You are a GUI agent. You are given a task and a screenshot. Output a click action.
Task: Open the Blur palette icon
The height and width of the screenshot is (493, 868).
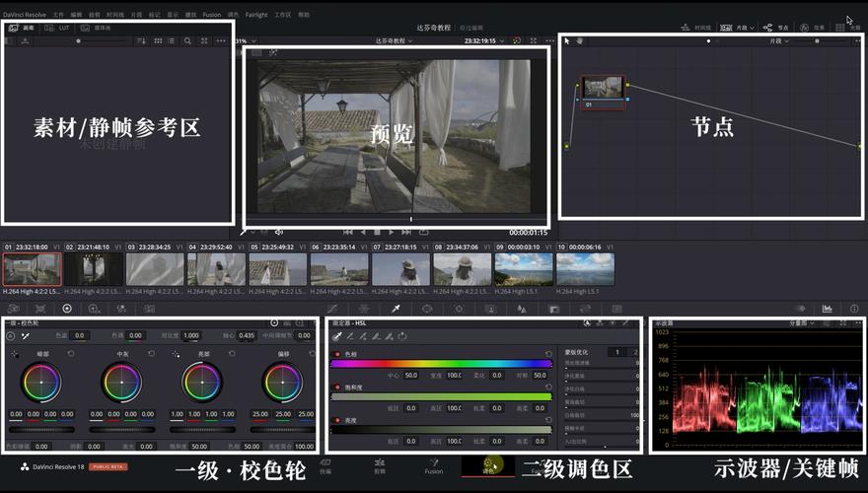point(522,309)
